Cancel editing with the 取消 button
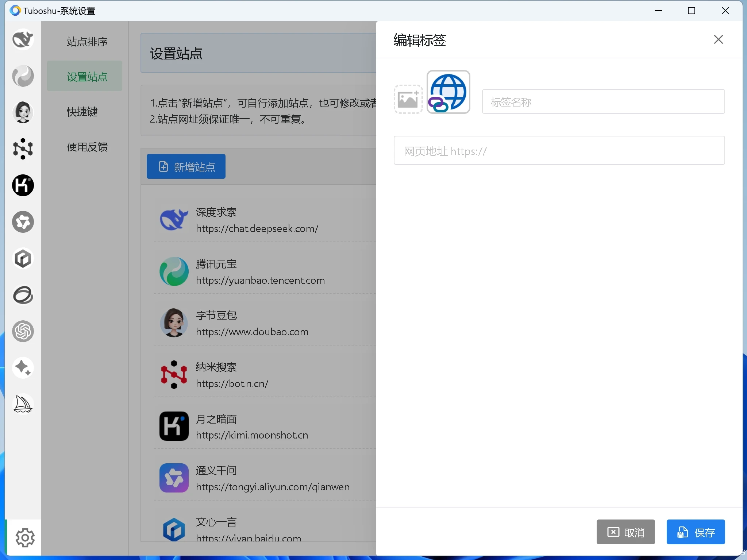Screen dimensions: 747x560 625,532
